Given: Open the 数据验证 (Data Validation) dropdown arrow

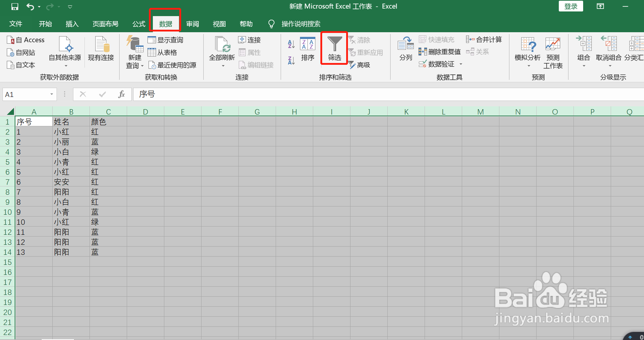Looking at the screenshot, I should pos(461,64).
